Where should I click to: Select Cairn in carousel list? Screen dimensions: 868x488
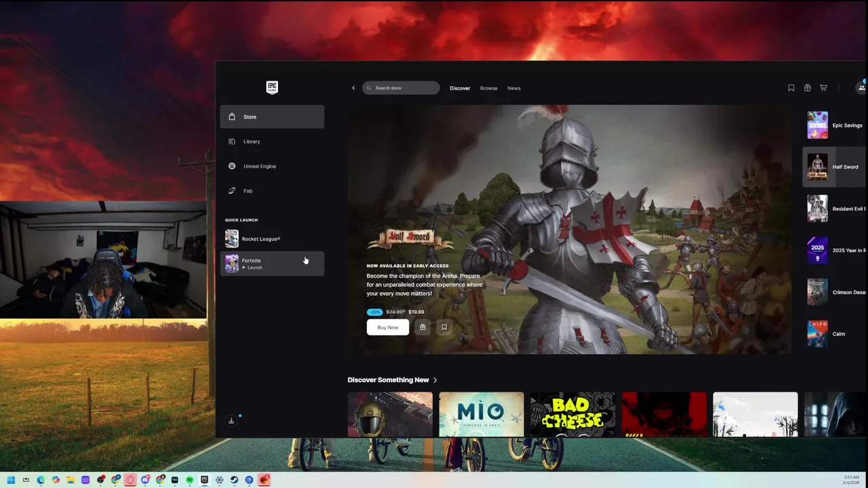(x=835, y=333)
